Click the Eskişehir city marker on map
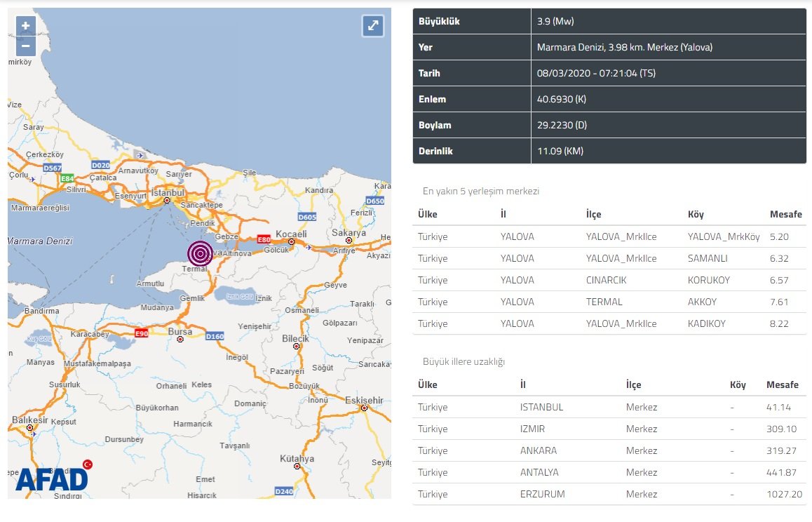The image size is (812, 522). tap(364, 408)
